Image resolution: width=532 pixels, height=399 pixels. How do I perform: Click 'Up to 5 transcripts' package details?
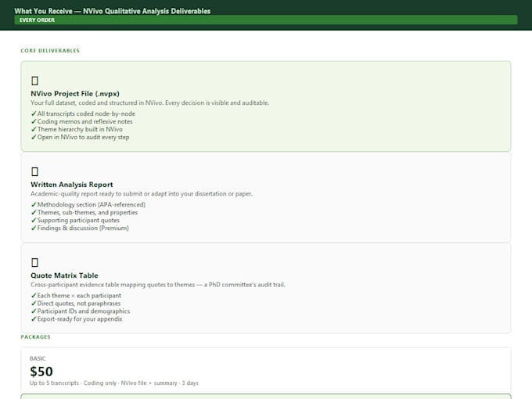[x=114, y=383]
